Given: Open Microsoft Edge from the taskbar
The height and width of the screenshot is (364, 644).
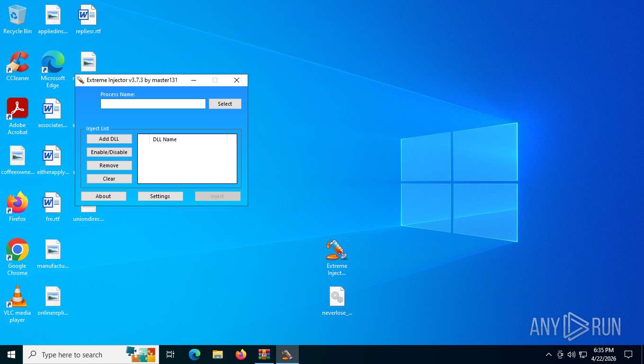Looking at the screenshot, I should click(x=194, y=355).
